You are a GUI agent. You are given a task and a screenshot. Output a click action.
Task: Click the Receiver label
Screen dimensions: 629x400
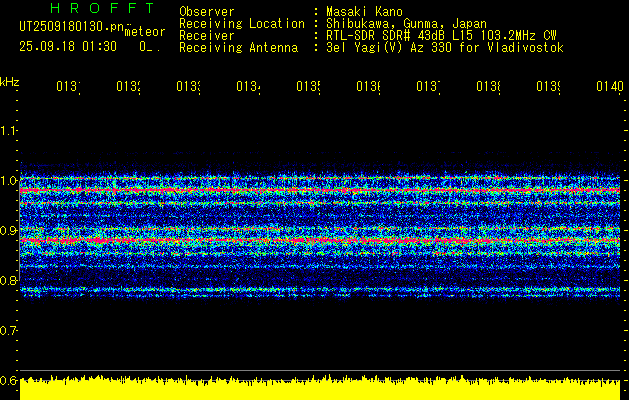(x=207, y=36)
